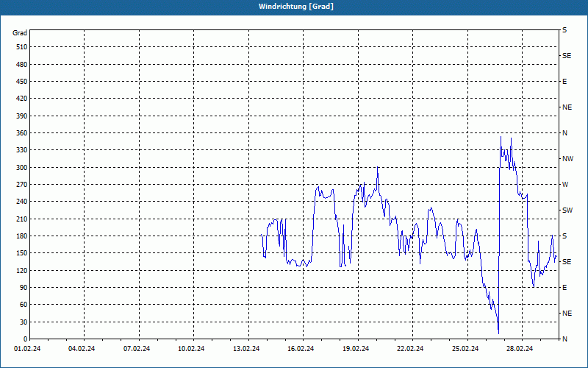Select the W compass label
588x368 pixels.
tap(565, 185)
